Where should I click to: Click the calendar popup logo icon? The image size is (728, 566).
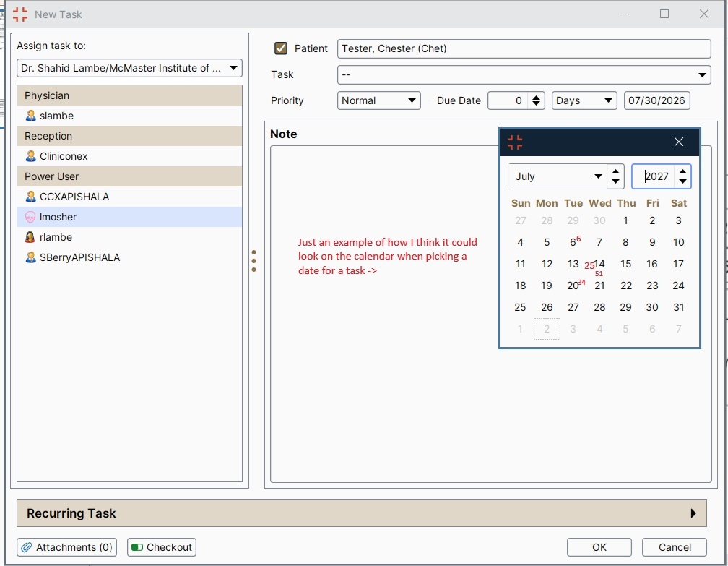(515, 142)
